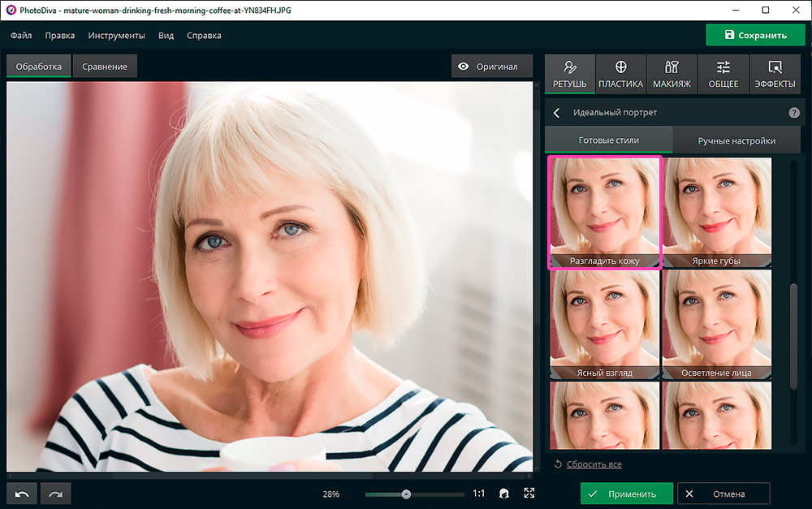Click the Сбросить все reset link
812x509 pixels.
592,464
